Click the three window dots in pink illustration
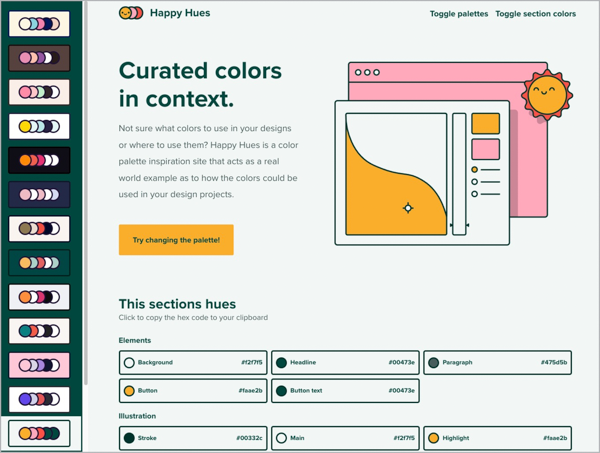Screen dimensions: 600x453 coord(367,72)
